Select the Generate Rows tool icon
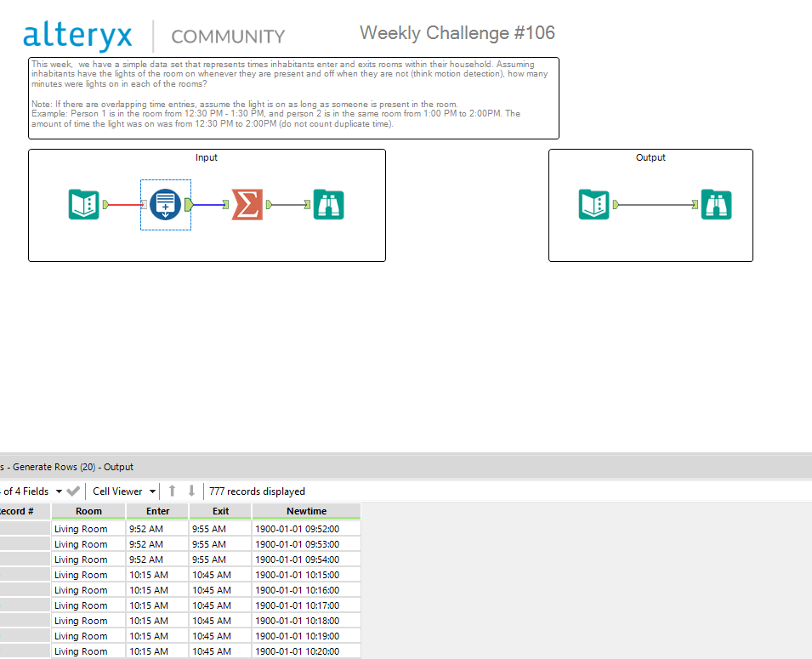The width and height of the screenshot is (812, 659). click(165, 204)
